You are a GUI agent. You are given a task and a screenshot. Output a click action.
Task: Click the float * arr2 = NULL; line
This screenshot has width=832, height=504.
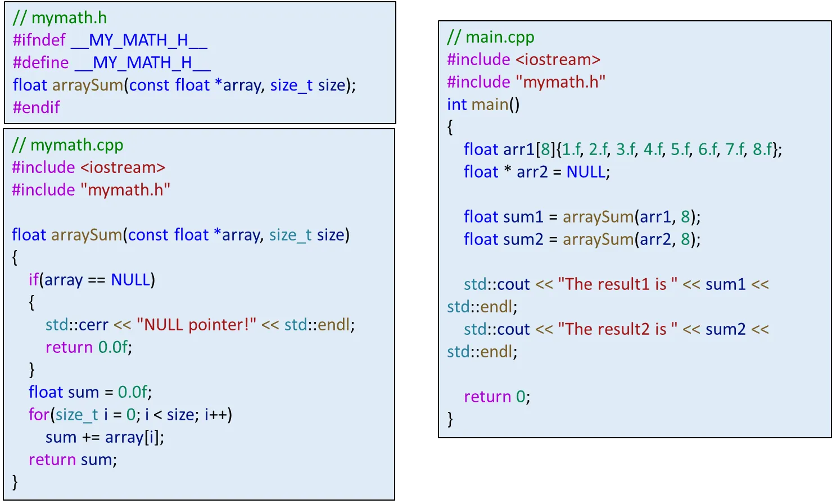coord(536,172)
